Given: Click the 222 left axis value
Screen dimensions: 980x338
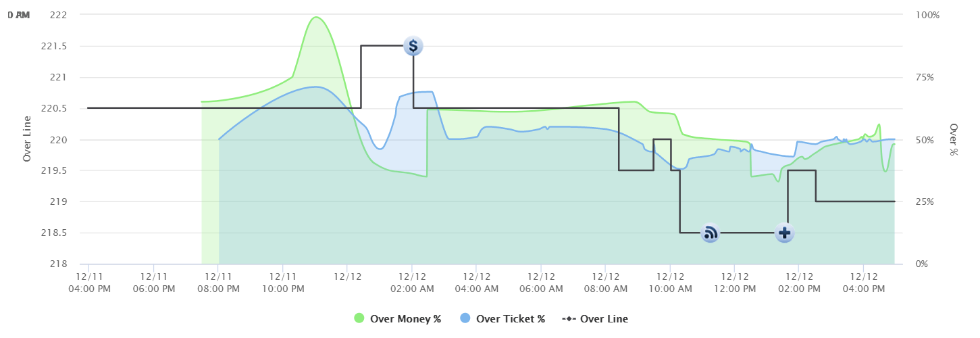Looking at the screenshot, I should pyautogui.click(x=59, y=15).
